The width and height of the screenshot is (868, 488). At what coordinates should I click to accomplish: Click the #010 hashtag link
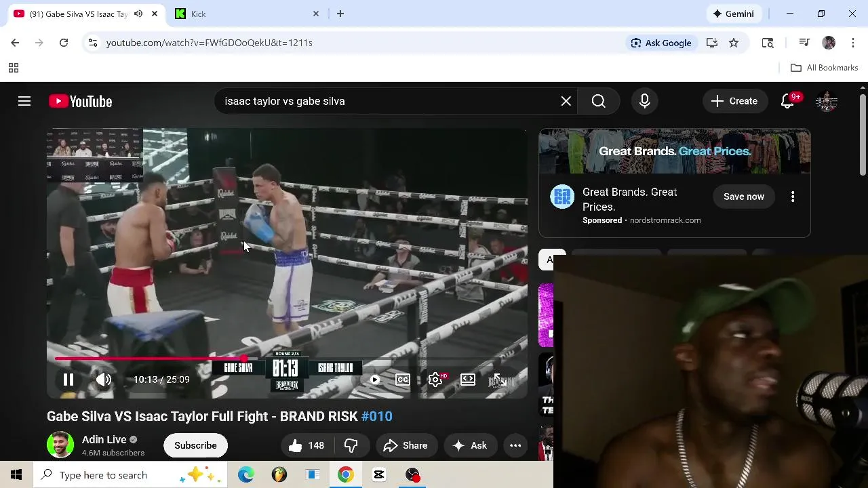pos(377,416)
